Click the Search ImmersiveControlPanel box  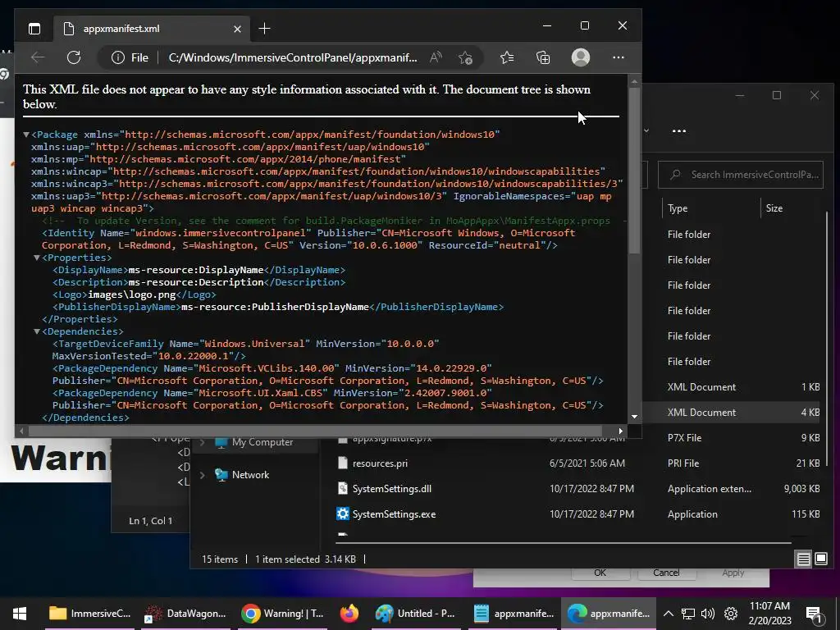[741, 175]
